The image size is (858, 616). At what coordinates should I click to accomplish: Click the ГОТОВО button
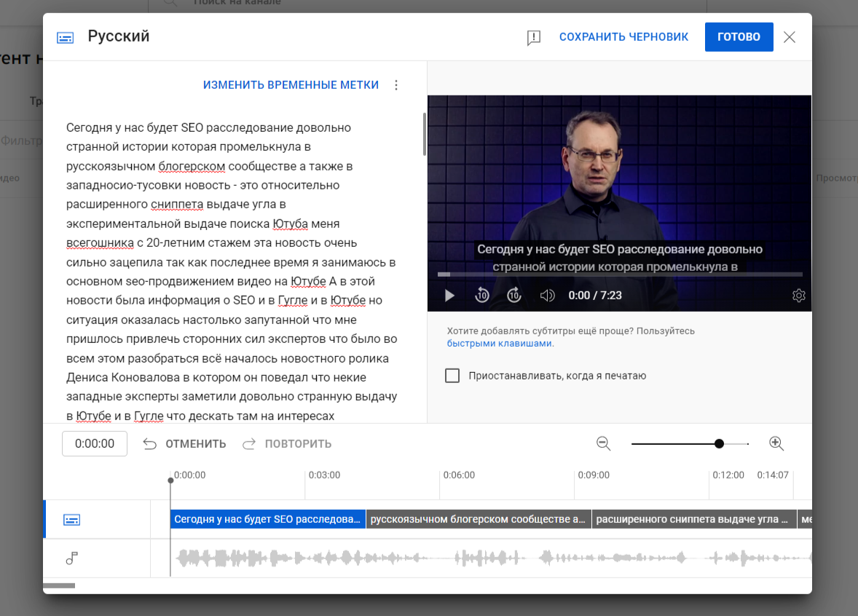[739, 36]
